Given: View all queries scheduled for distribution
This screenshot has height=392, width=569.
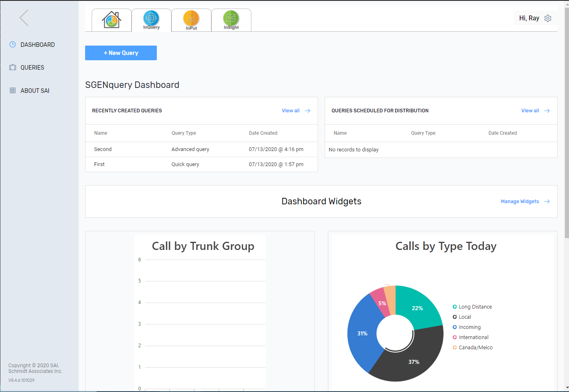Looking at the screenshot, I should [530, 111].
